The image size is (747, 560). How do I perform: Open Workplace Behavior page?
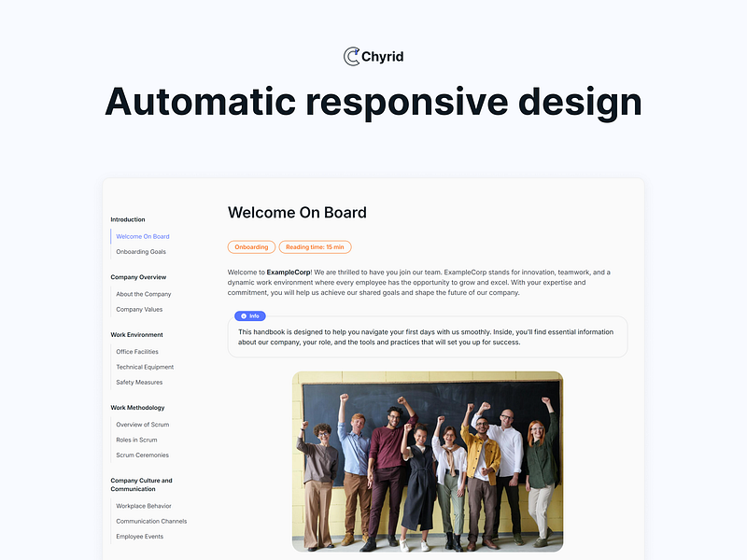click(x=144, y=506)
